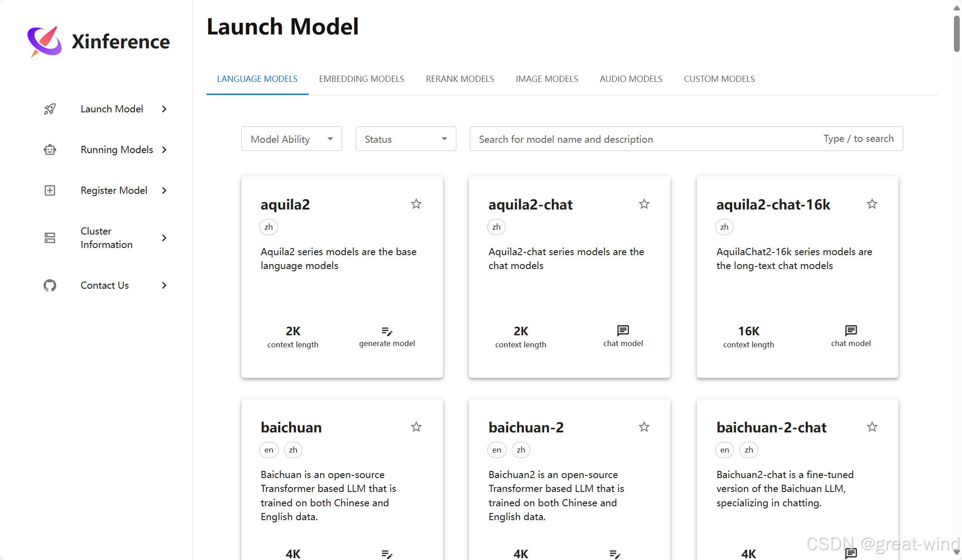962x560 pixels.
Task: Click the robot icon for Running Models
Action: coord(50,150)
